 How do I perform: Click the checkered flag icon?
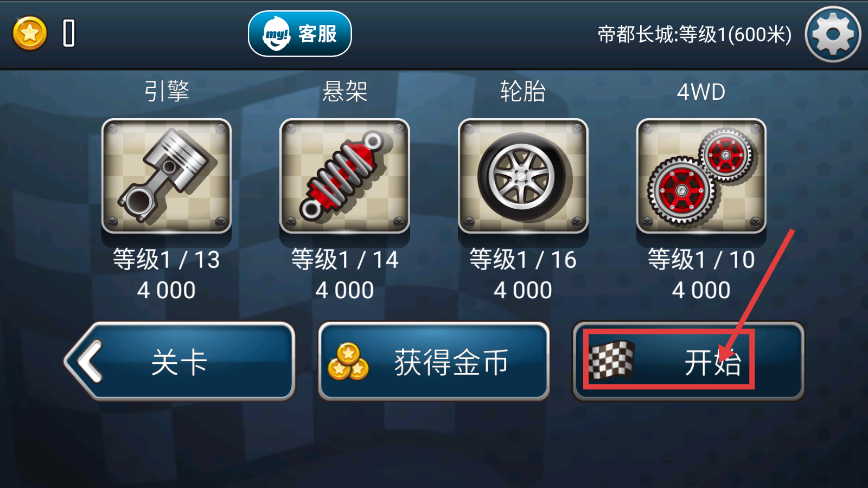(x=611, y=361)
